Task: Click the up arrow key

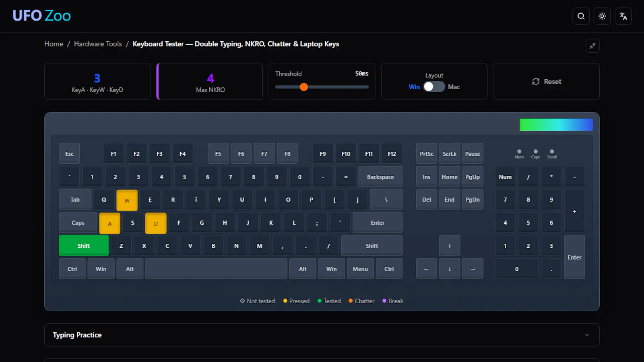Action: (x=450, y=246)
